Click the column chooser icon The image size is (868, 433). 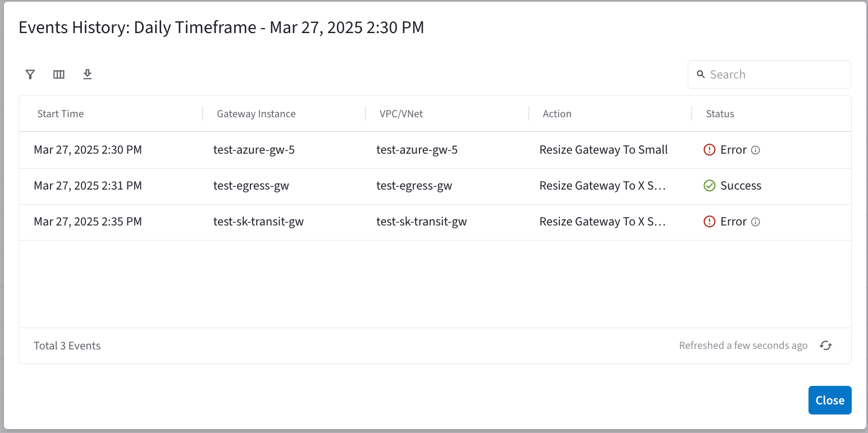pyautogui.click(x=59, y=75)
